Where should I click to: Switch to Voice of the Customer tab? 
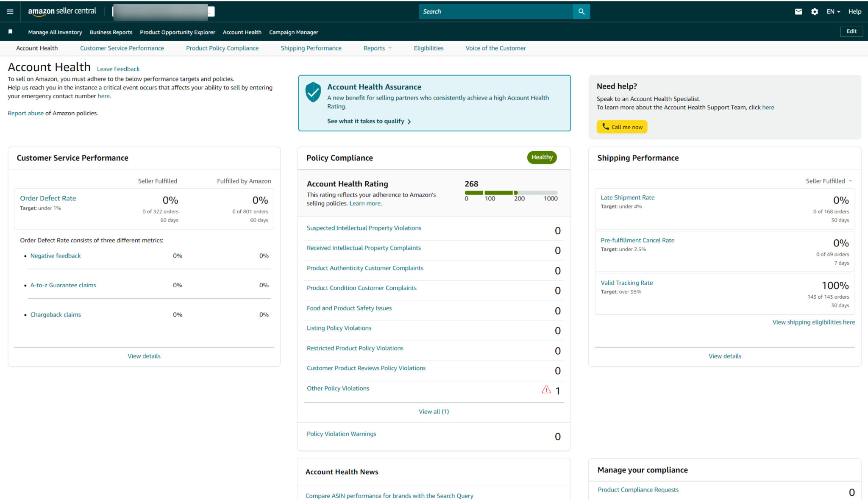[x=495, y=48]
